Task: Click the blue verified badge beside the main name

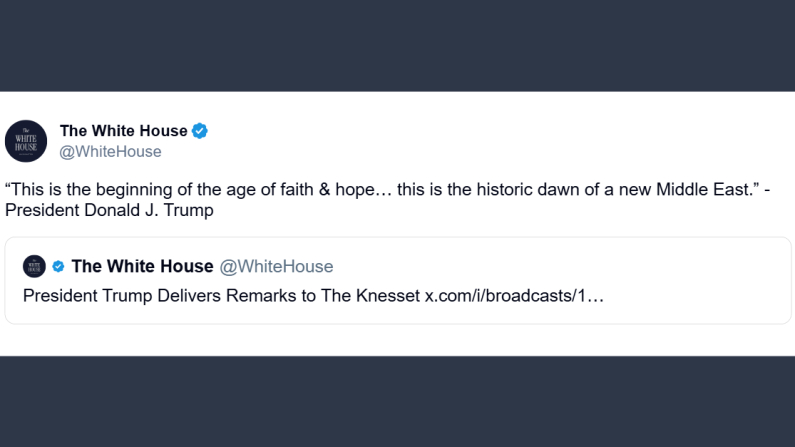Action: point(200,131)
